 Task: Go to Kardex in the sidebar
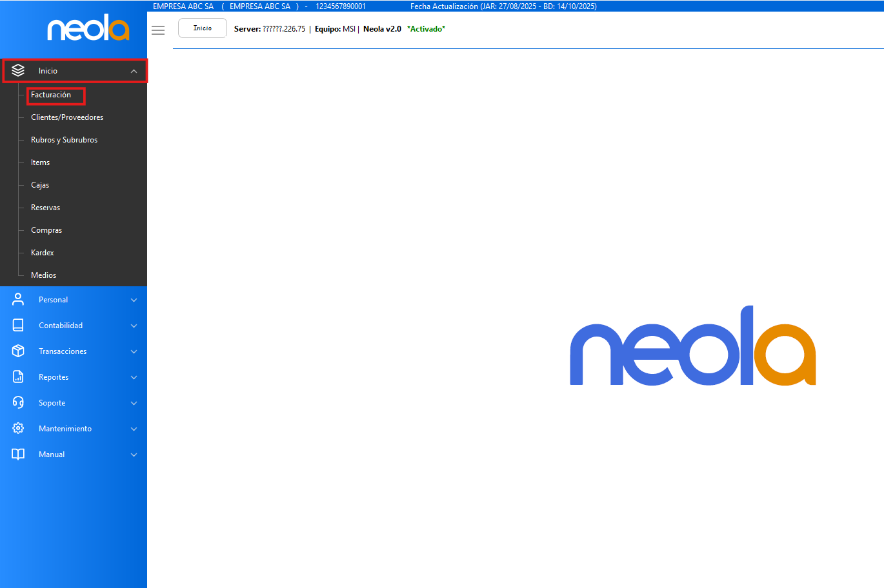point(43,253)
